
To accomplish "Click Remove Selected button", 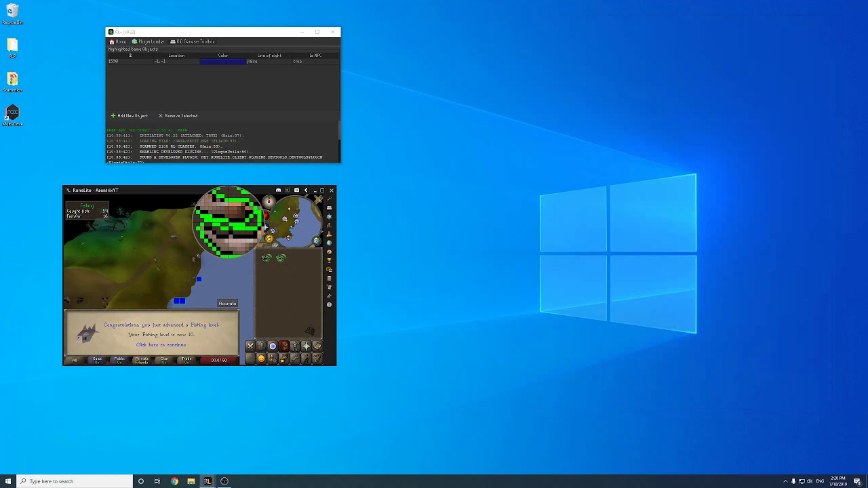I will [x=178, y=116].
